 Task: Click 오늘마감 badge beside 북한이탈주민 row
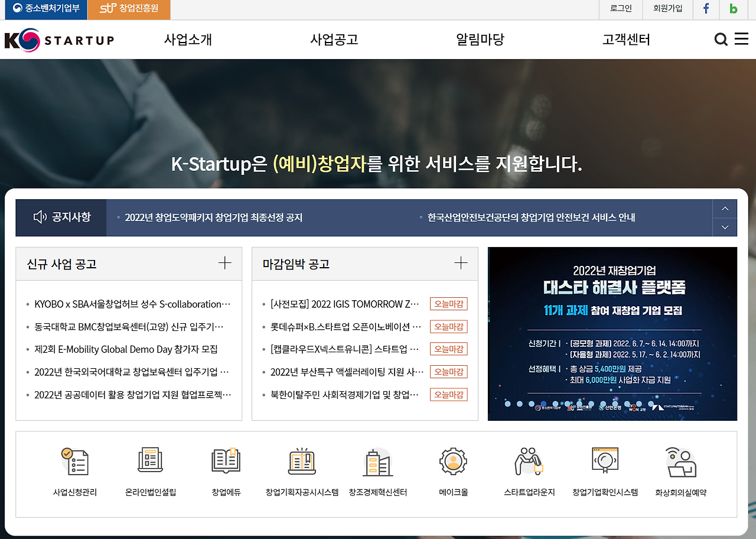(448, 394)
